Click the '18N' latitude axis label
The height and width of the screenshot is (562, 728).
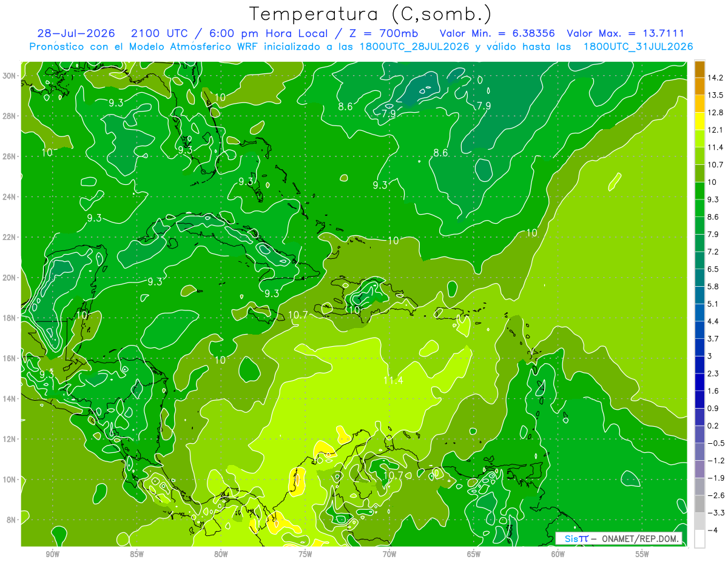click(x=9, y=318)
